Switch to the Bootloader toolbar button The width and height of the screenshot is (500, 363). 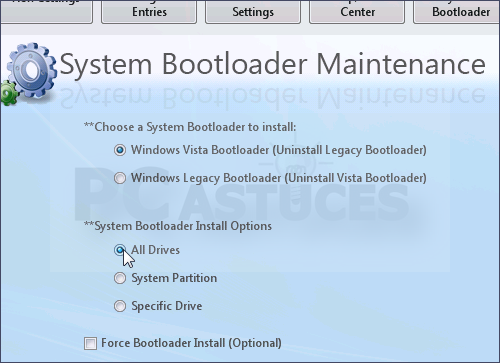pyautogui.click(x=457, y=12)
